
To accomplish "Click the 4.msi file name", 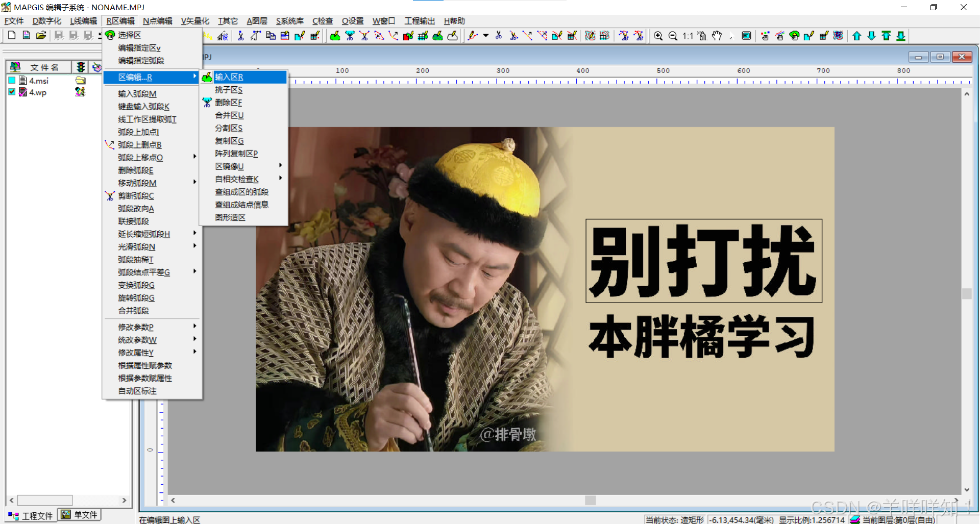I will click(x=39, y=81).
